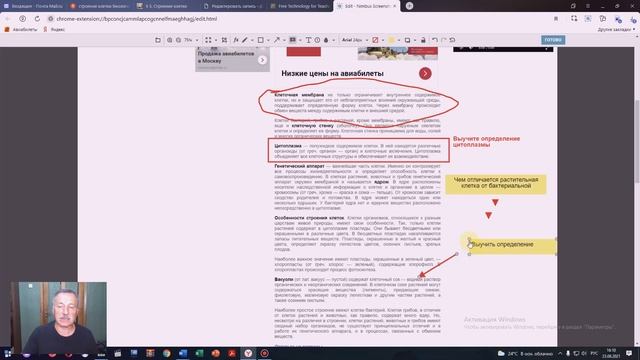Viewport: 640px width, 360px height.
Task: Expand the arrow style options
Action: point(284,40)
